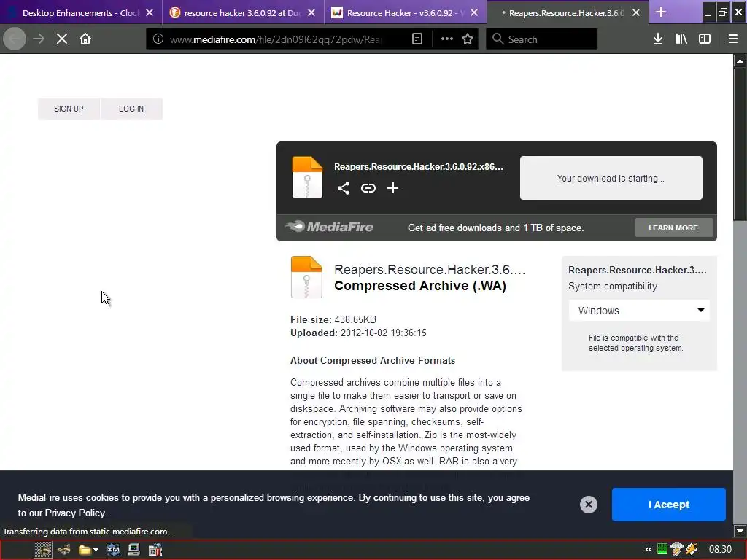Close the Desktop Enhancements tab
This screenshot has height=560, width=747.
[x=150, y=13]
